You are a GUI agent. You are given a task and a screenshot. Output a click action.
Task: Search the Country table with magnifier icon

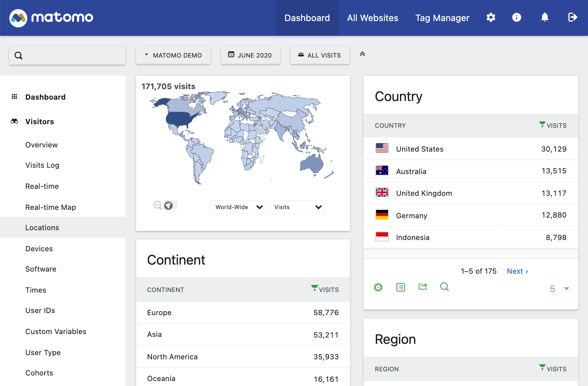445,287
